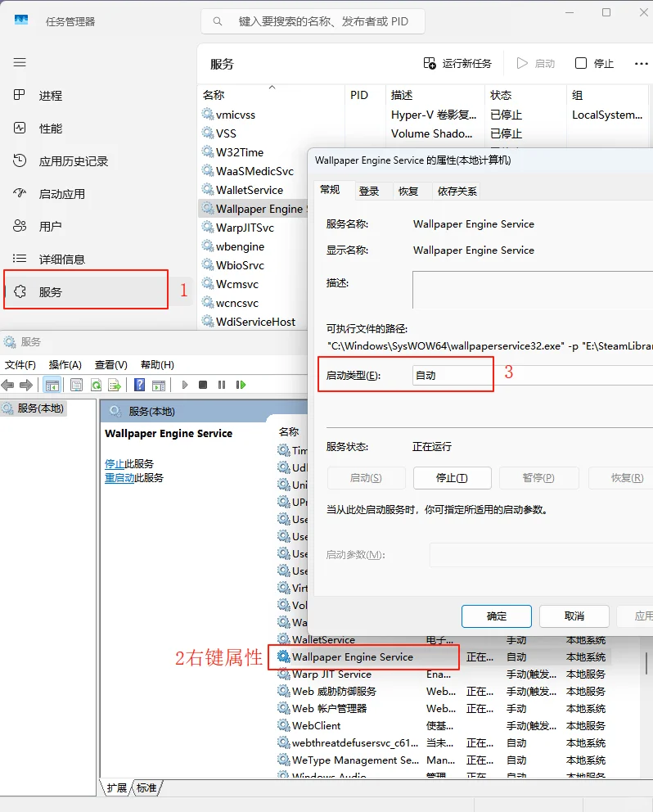Click the back arrow in Services toolbar

7,385
